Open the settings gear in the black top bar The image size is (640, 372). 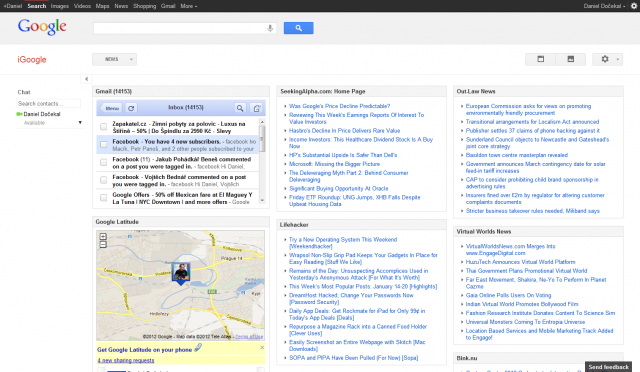click(634, 6)
